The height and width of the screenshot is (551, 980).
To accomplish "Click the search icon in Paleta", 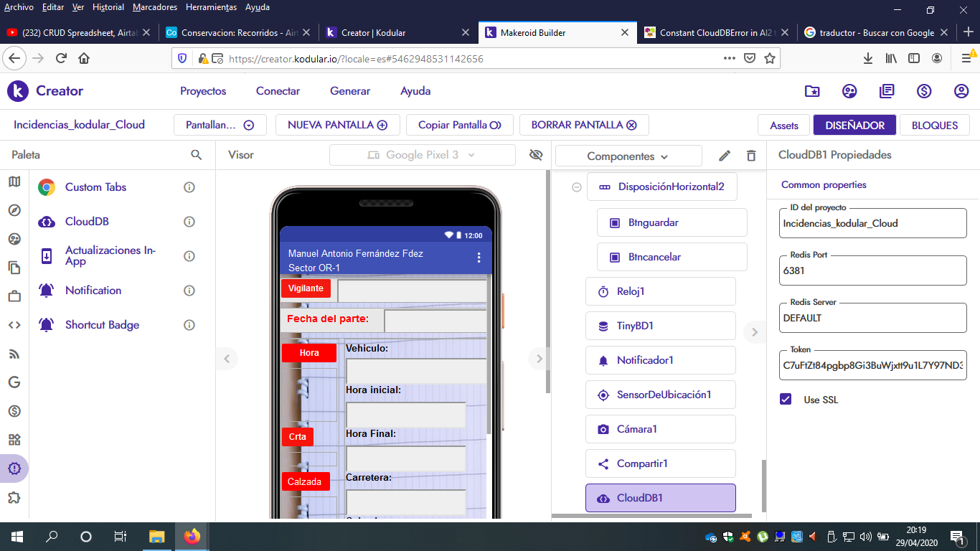I will (196, 155).
